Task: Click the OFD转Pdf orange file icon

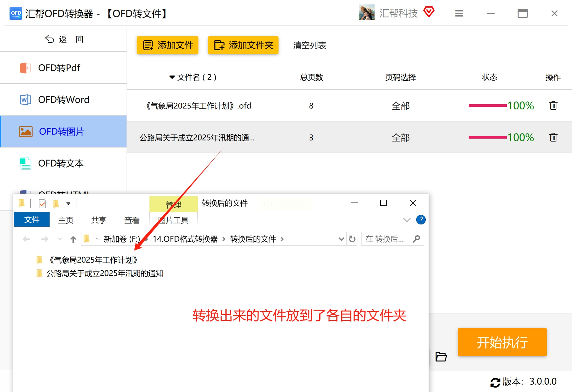Action: tap(25, 68)
